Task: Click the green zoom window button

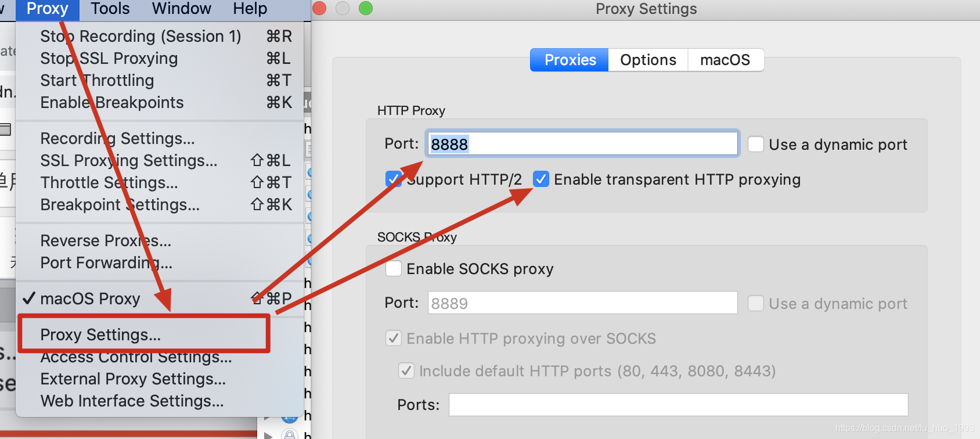Action: point(366,8)
